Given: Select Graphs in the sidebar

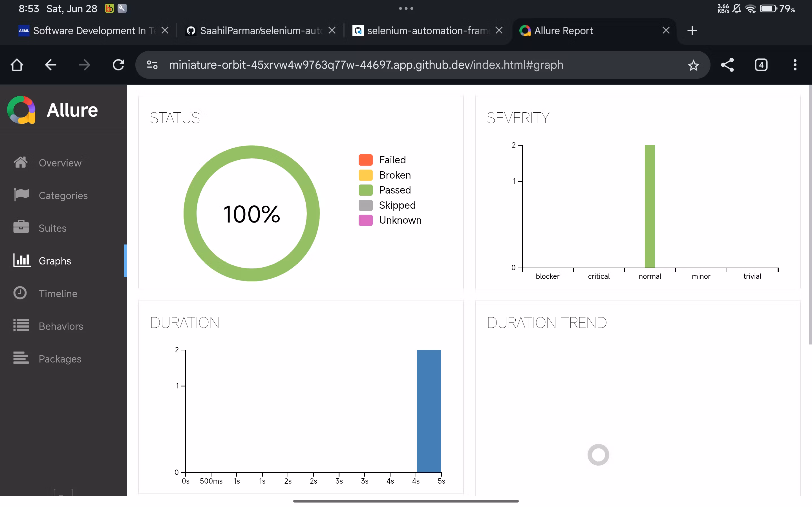Looking at the screenshot, I should tap(55, 261).
